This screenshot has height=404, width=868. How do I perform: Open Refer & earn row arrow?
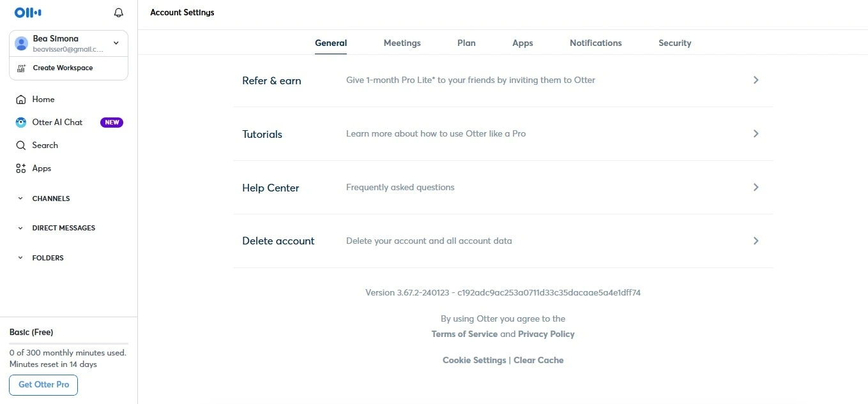tap(756, 80)
